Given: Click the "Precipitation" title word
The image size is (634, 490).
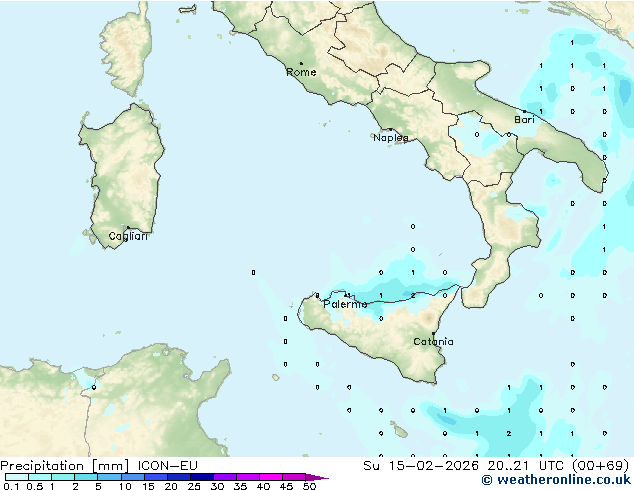Looking at the screenshot, I should tap(42, 466).
